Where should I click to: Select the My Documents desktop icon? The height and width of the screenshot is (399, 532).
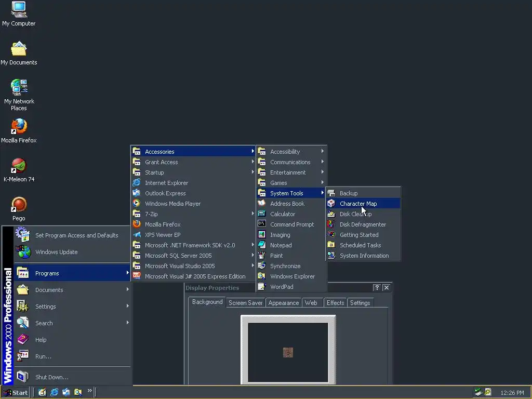click(19, 54)
